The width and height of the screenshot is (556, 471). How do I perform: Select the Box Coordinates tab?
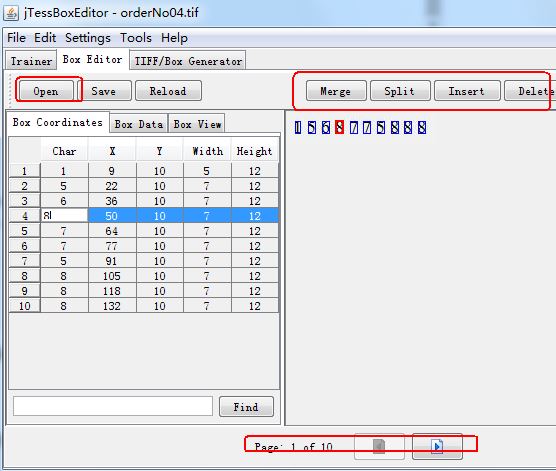pyautogui.click(x=58, y=122)
